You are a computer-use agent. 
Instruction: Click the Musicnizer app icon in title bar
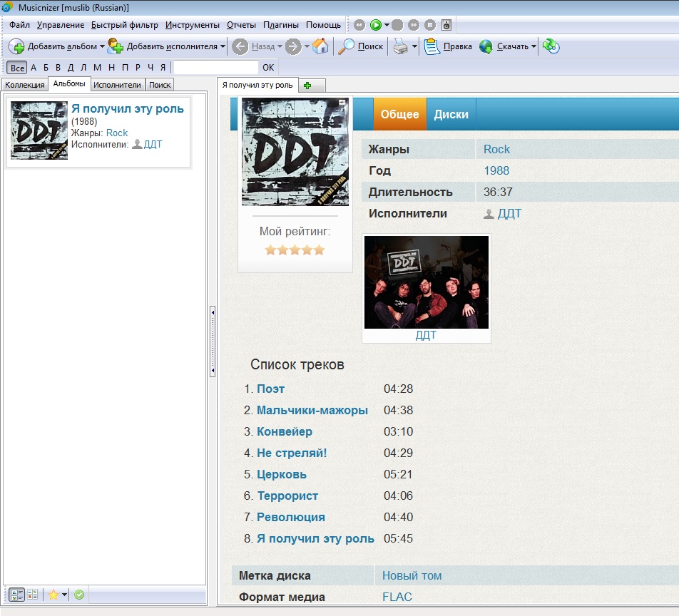pos(7,7)
